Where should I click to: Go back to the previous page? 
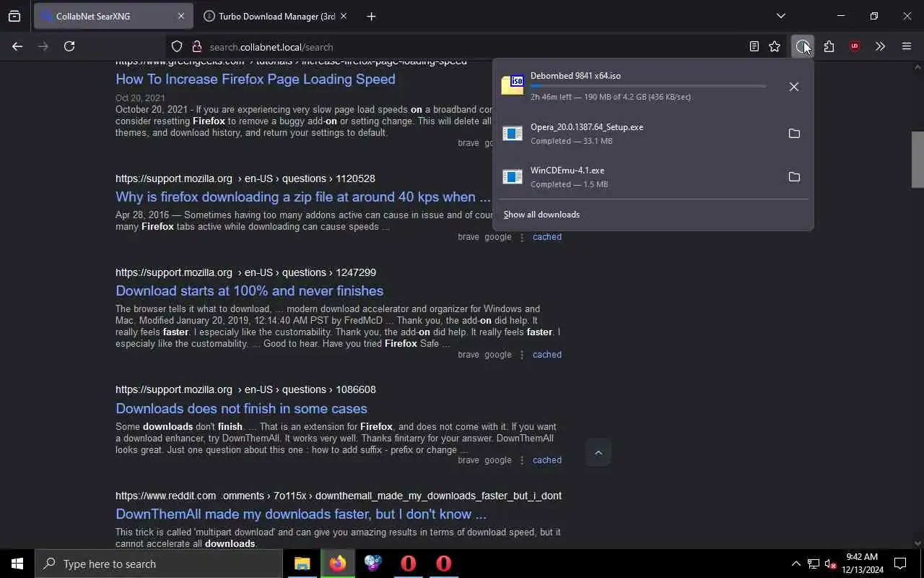[17, 46]
